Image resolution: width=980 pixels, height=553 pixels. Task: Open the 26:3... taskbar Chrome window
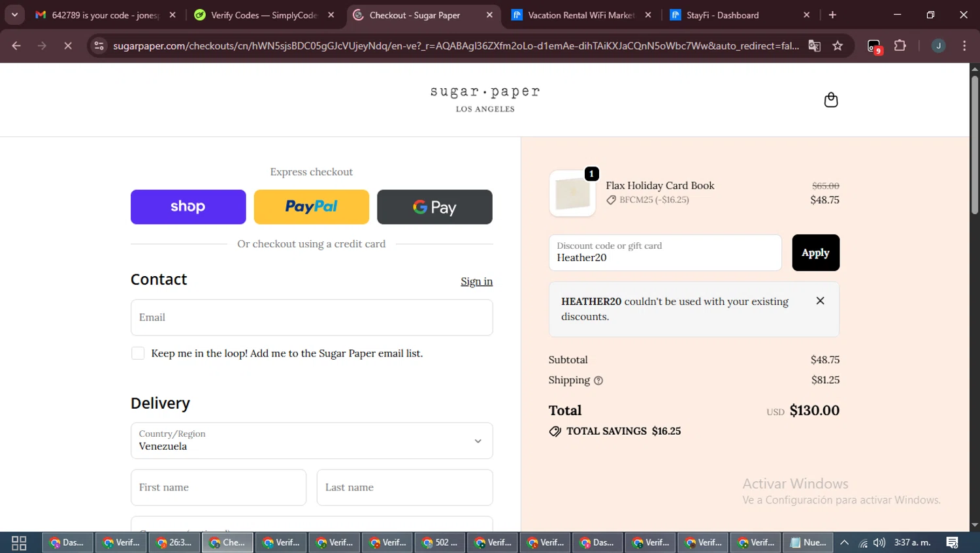(x=174, y=543)
